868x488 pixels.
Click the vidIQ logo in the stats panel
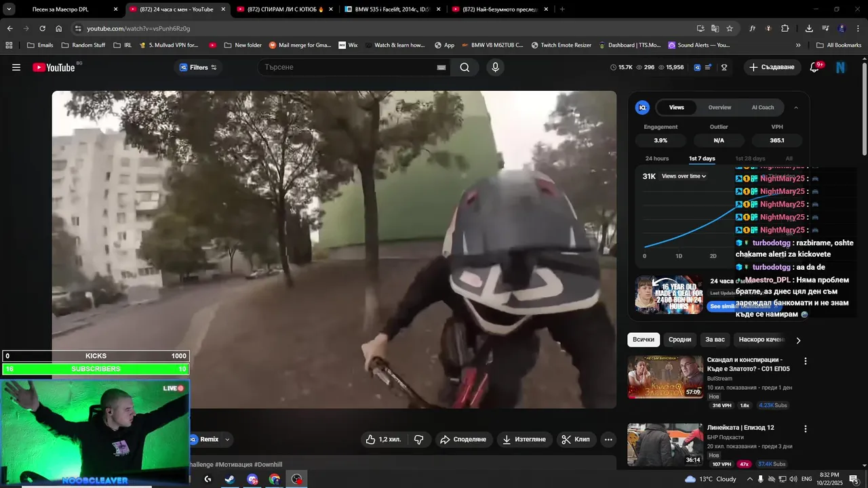(x=642, y=107)
